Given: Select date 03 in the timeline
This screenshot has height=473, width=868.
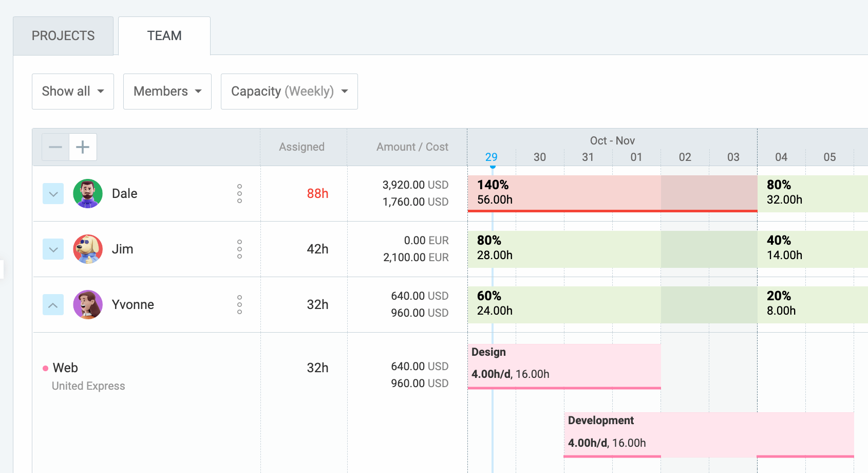Looking at the screenshot, I should click(x=733, y=157).
